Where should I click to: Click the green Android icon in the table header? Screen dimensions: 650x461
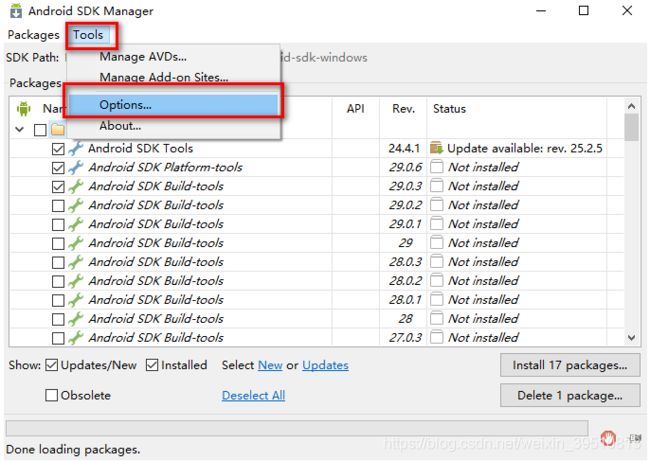click(24, 109)
